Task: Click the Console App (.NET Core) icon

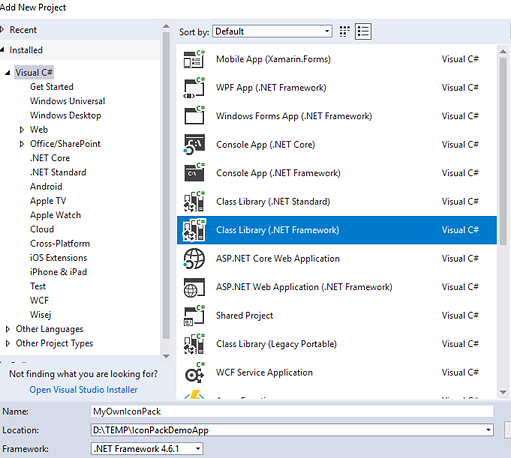Action: coord(194,144)
